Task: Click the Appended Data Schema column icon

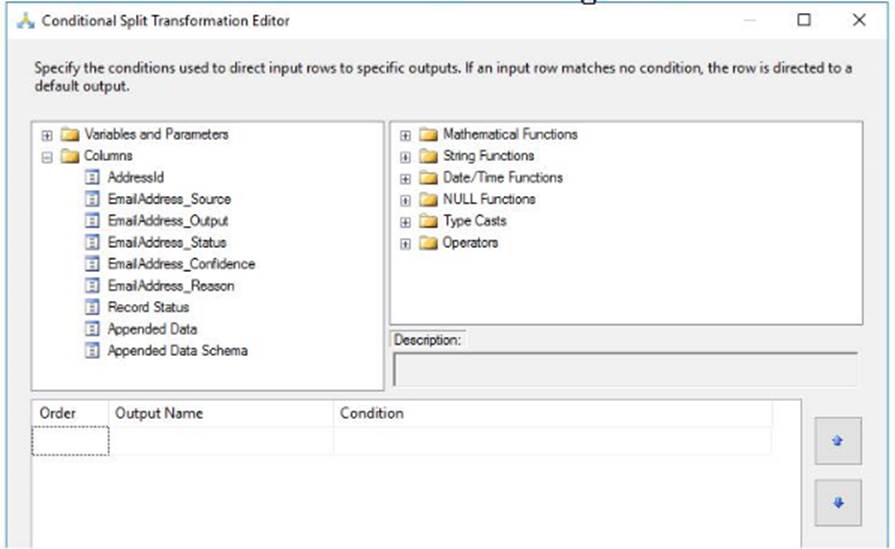Action: (x=93, y=351)
